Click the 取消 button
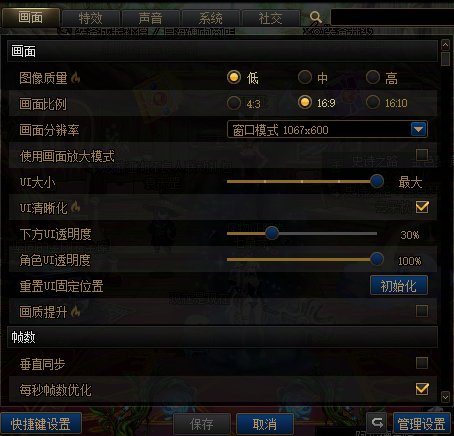Viewport: 454px width, 436px height. pos(265,424)
